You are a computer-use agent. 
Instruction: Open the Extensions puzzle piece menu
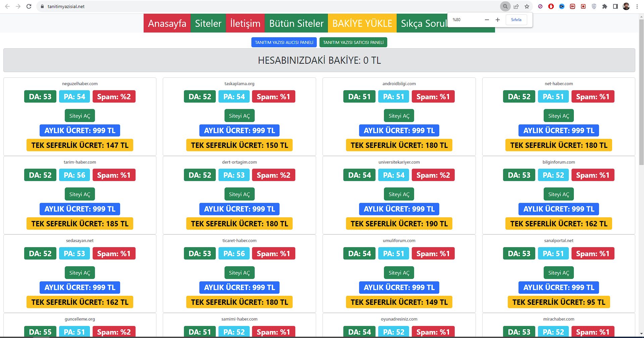[x=605, y=6]
